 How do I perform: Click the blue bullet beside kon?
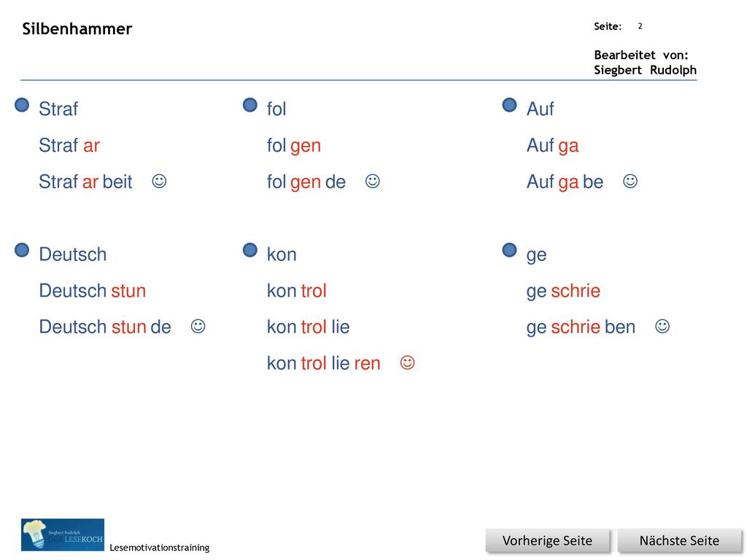(x=250, y=250)
